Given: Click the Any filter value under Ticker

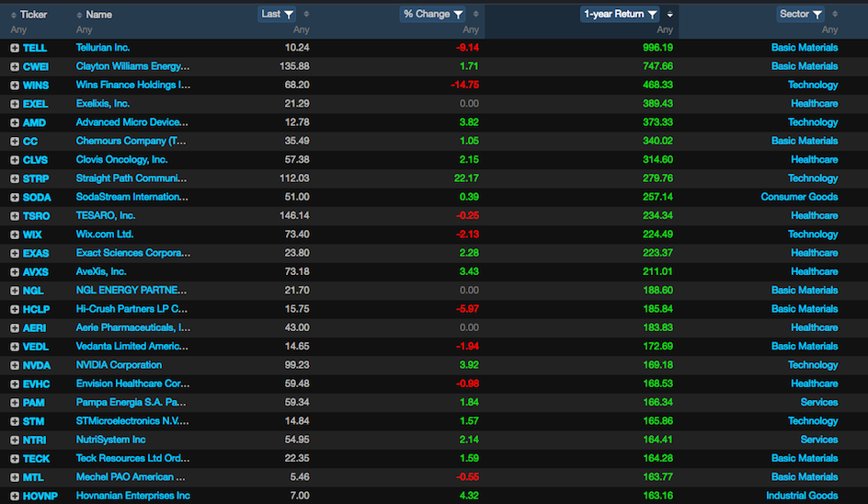Looking at the screenshot, I should [x=18, y=30].
